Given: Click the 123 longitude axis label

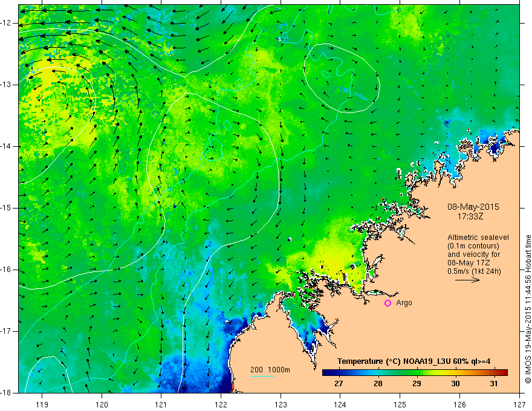Looking at the screenshot, I should coord(281,404).
